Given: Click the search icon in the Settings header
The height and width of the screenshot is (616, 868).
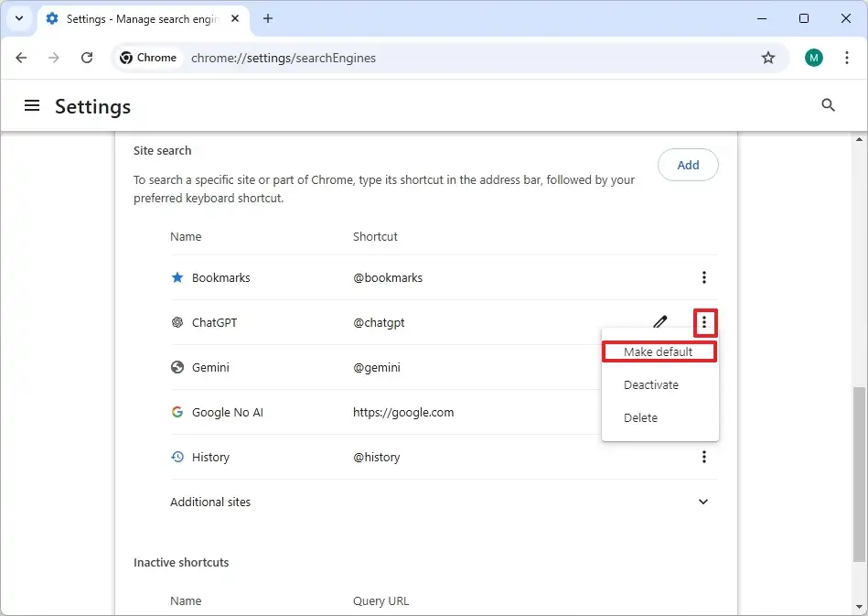Looking at the screenshot, I should (828, 105).
